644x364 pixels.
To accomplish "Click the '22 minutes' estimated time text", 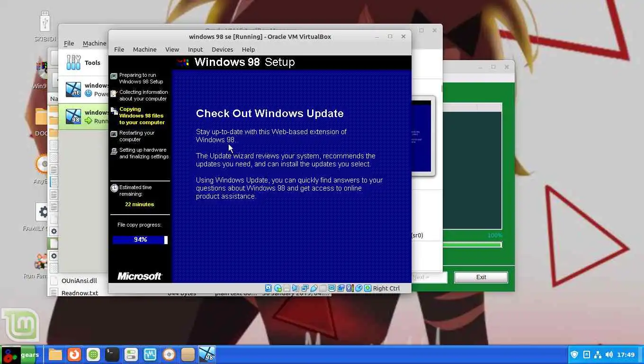I will point(139,204).
